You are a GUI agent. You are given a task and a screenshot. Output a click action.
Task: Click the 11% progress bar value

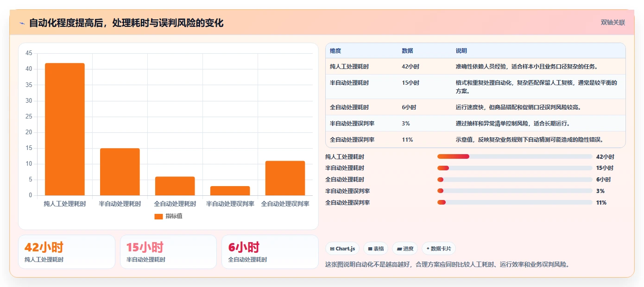pyautogui.click(x=601, y=203)
